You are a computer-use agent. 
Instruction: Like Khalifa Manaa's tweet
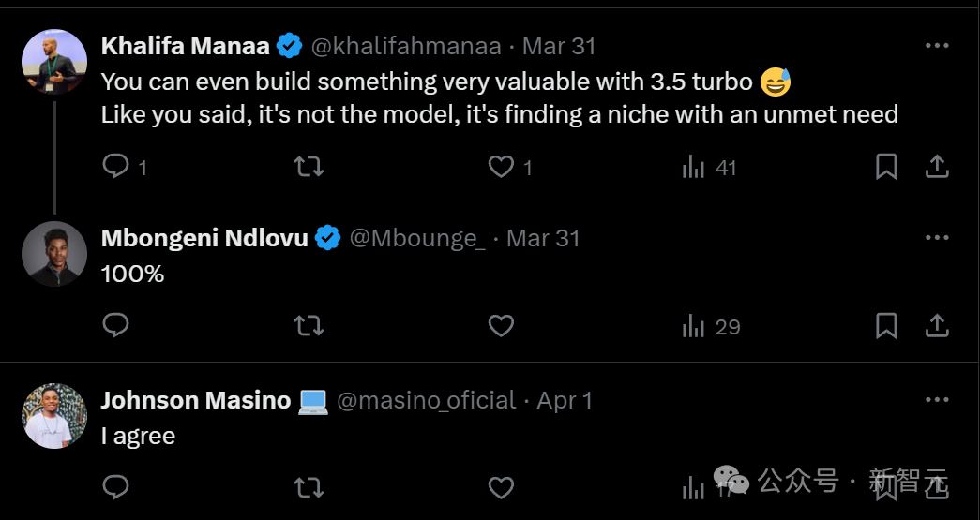(x=502, y=167)
